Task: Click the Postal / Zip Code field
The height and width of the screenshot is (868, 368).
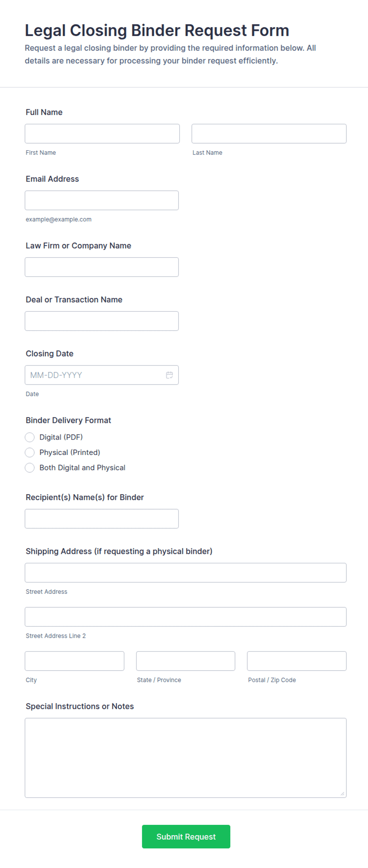Action: tap(297, 661)
